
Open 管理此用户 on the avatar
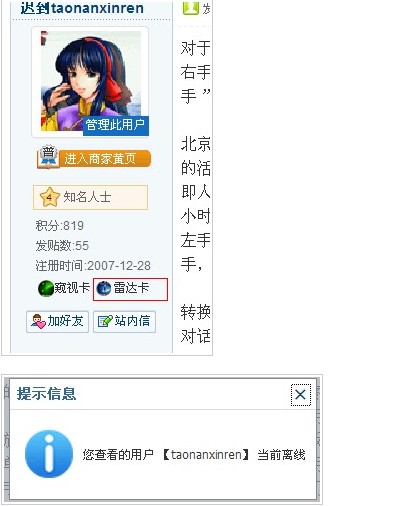pyautogui.click(x=116, y=125)
